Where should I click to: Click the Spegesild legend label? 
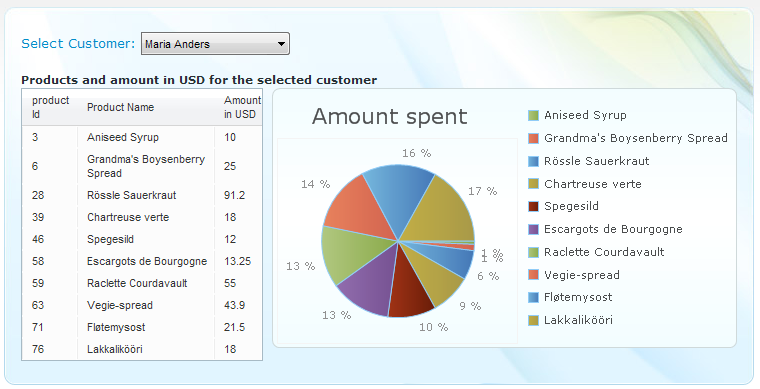pyautogui.click(x=571, y=206)
